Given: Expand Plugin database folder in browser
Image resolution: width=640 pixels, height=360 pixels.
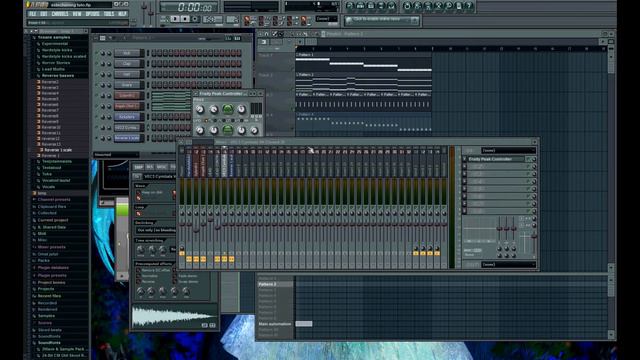Looking at the screenshot, I should click(53, 268).
